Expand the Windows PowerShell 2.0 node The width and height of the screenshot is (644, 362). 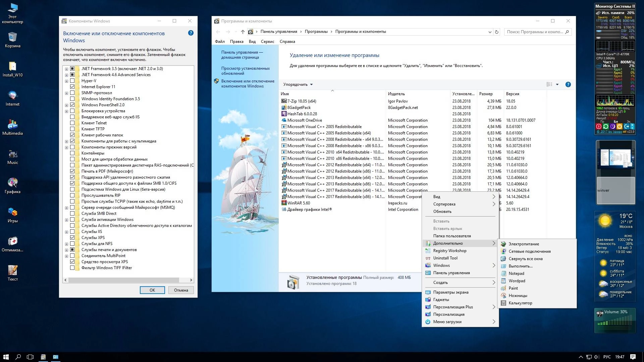coord(66,105)
